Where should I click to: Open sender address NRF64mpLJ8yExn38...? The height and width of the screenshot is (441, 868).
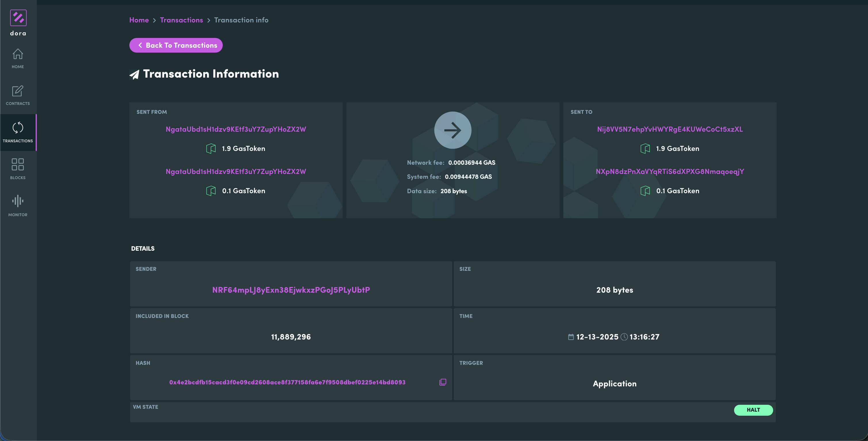point(291,290)
